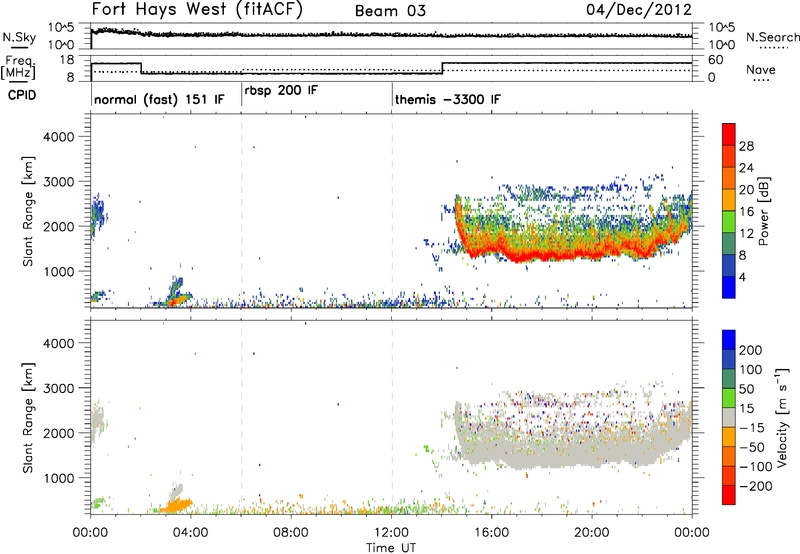
Task: Click the 'Beam 03' label
Action: pos(390,11)
